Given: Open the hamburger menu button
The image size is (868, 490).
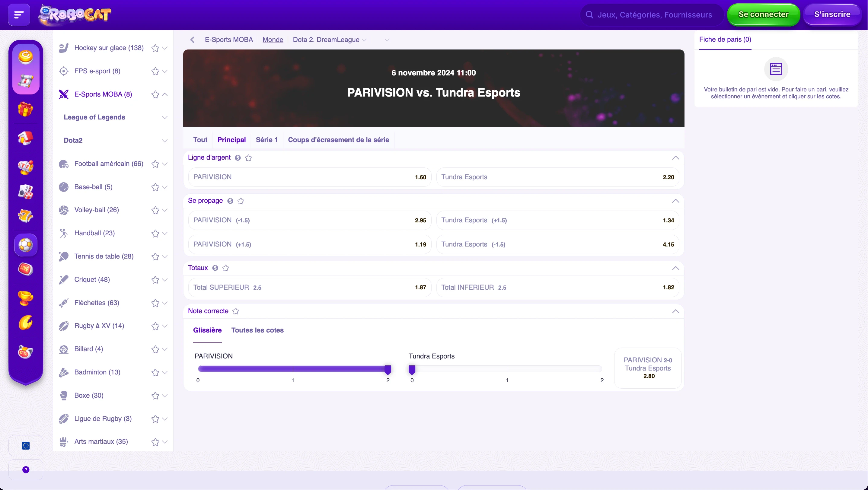Looking at the screenshot, I should [x=19, y=14].
